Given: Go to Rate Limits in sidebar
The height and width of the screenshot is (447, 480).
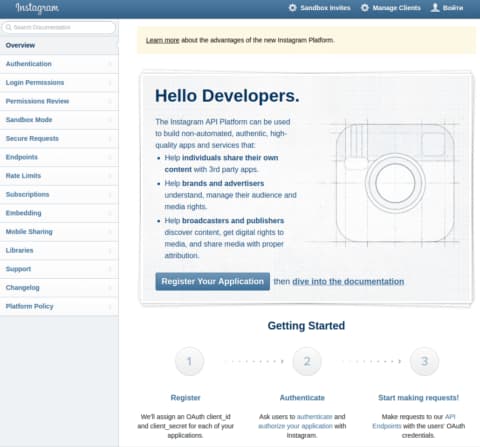Looking at the screenshot, I should [x=59, y=176].
